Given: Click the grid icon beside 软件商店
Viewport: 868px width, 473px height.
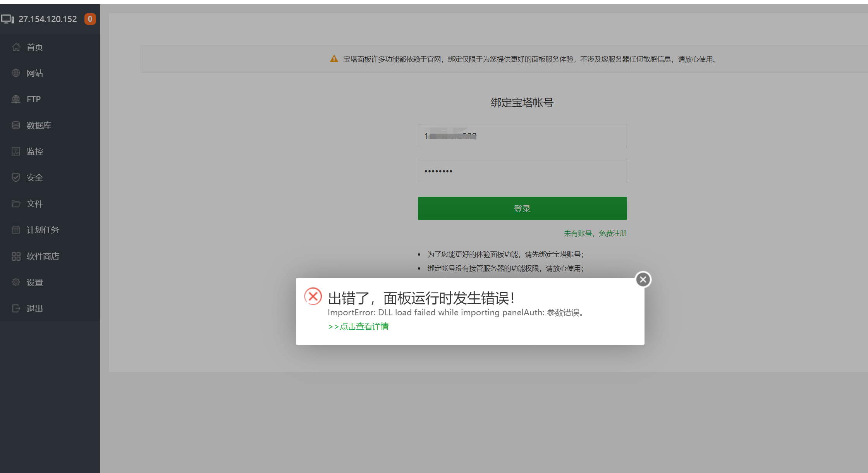Looking at the screenshot, I should point(16,256).
